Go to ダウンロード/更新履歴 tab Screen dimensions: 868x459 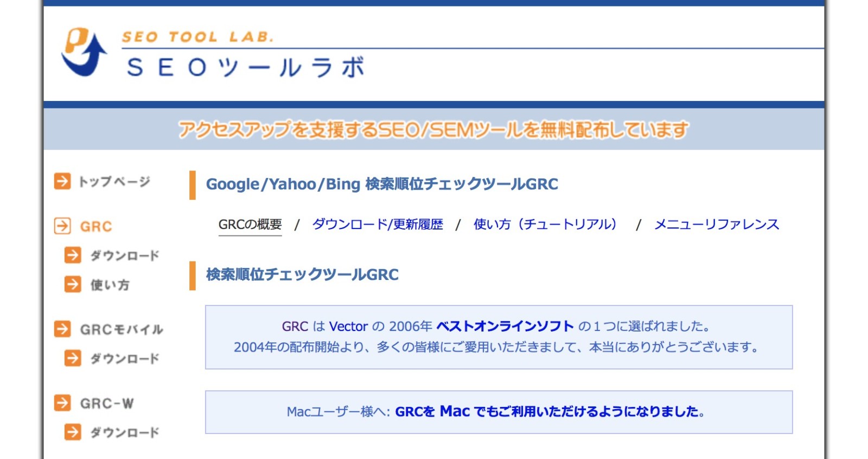[378, 225]
